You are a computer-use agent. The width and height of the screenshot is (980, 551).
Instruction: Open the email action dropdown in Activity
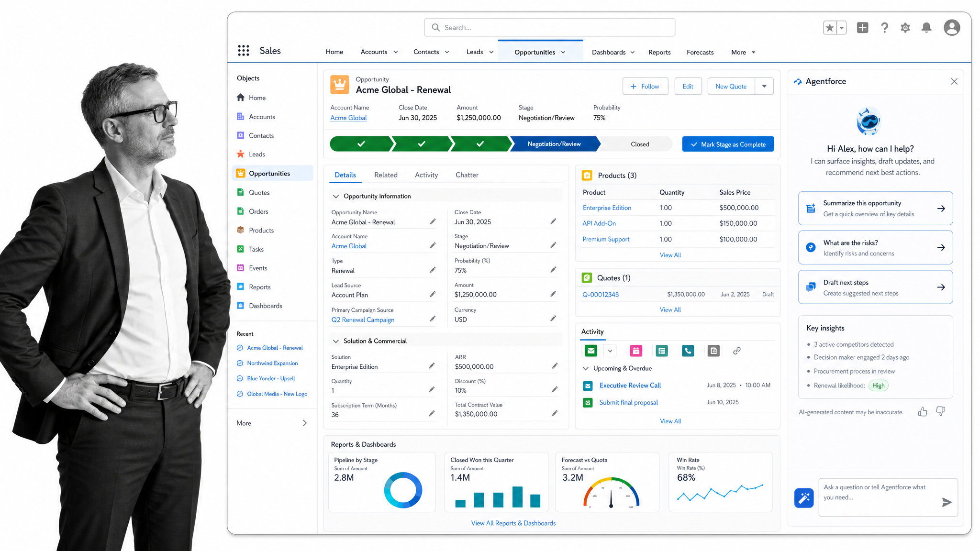610,351
